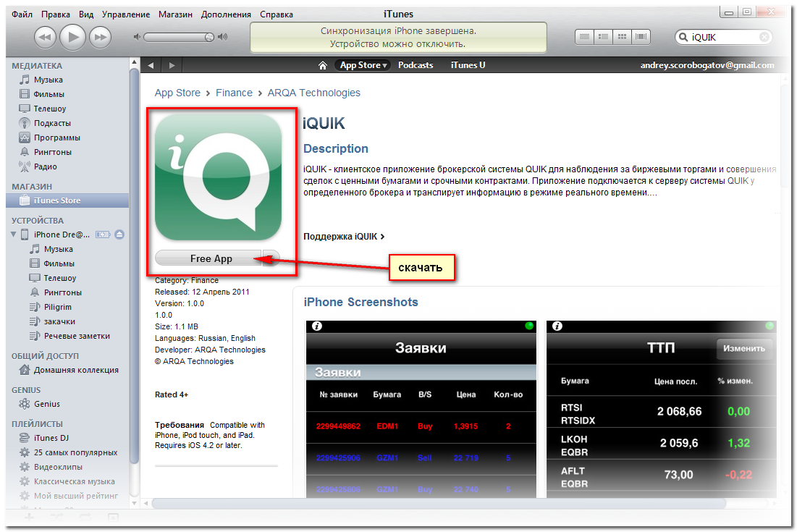The width and height of the screenshot is (797, 532).
Task: Open the App Store dropdown tab
Action: pos(363,65)
